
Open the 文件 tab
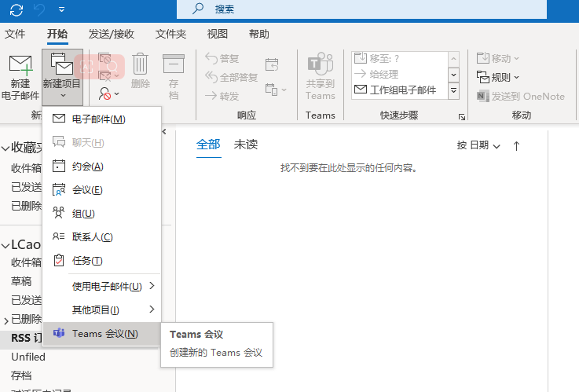pos(15,34)
